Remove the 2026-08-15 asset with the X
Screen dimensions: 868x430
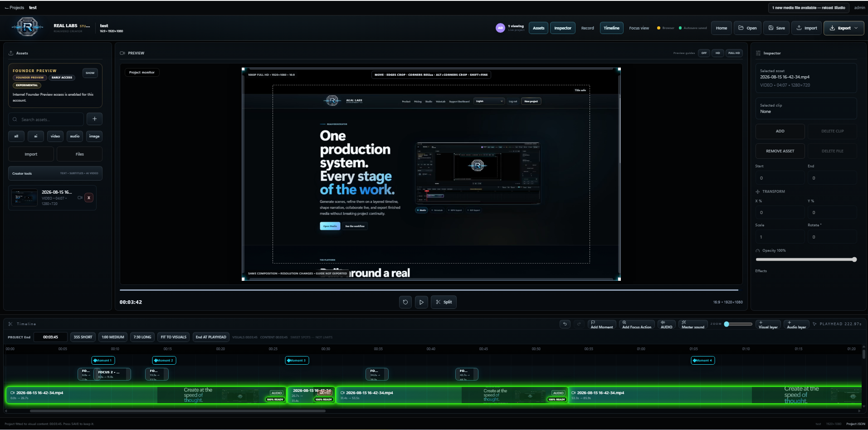click(89, 198)
